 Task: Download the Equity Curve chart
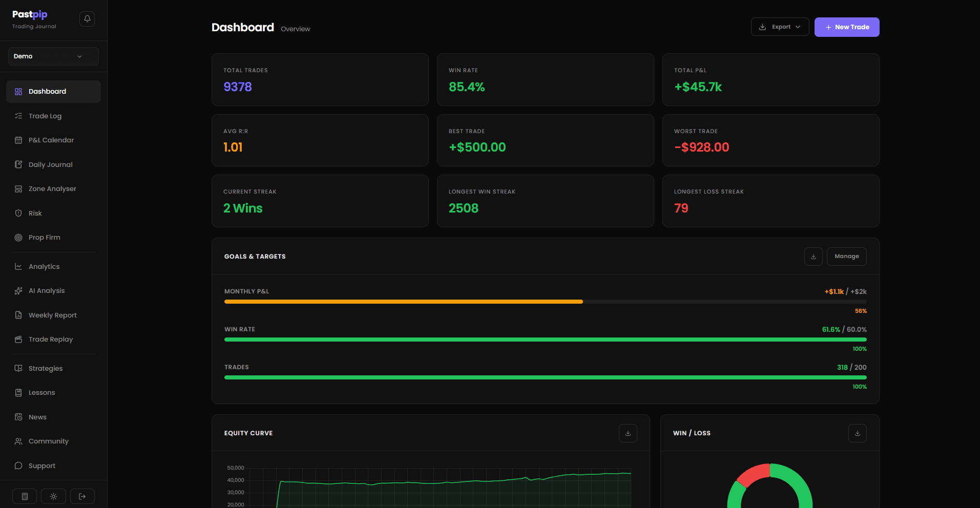point(628,433)
